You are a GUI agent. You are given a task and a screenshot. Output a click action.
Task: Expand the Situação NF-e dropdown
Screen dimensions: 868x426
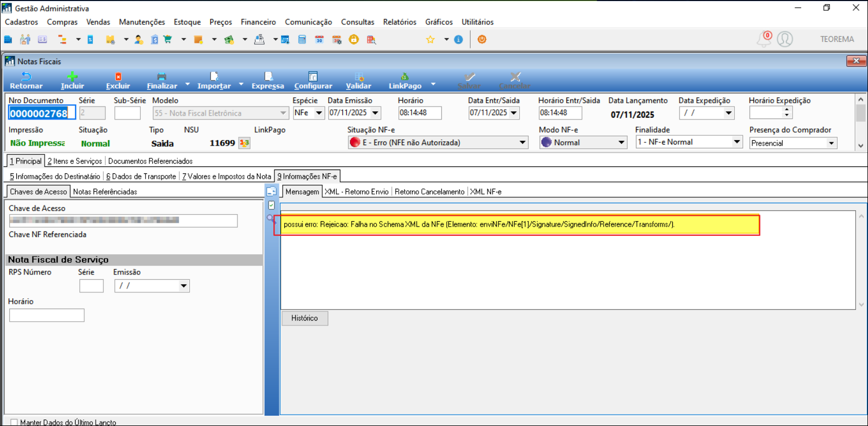click(x=522, y=142)
